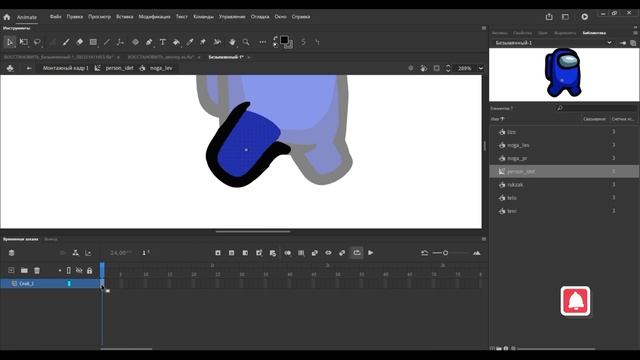Switch to the Безымянный-1 document tab
640x360 pixels.
(x=226, y=57)
